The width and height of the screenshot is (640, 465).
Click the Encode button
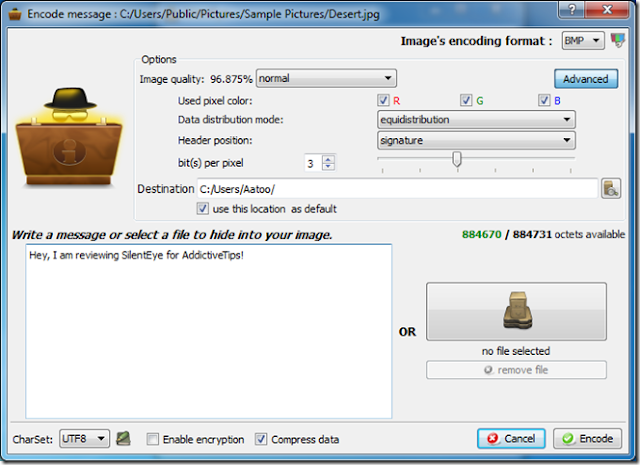pyautogui.click(x=587, y=439)
